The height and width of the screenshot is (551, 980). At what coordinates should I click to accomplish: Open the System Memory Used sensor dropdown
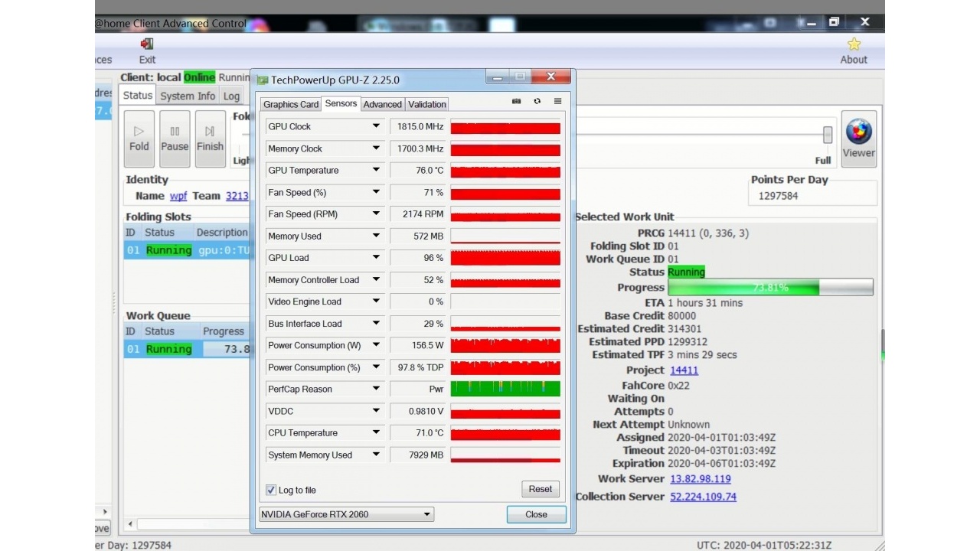tap(376, 455)
